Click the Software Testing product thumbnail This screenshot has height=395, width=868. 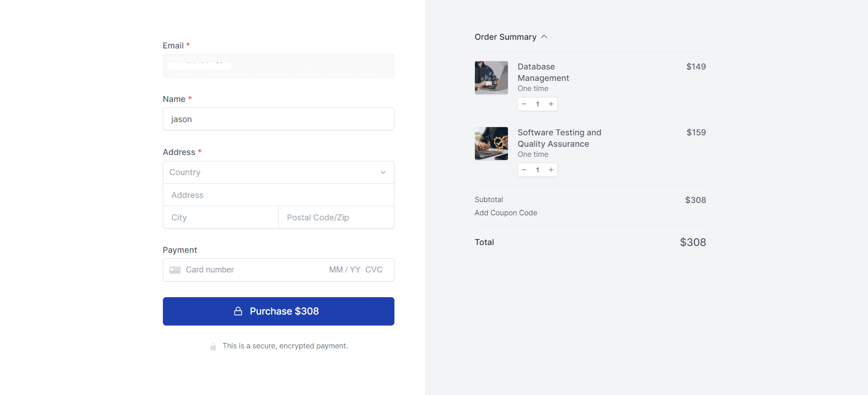click(x=491, y=144)
